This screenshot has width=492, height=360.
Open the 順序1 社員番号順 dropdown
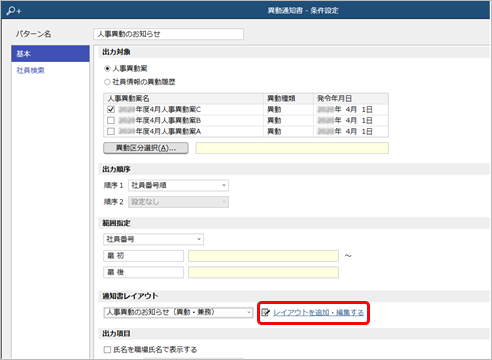178,185
